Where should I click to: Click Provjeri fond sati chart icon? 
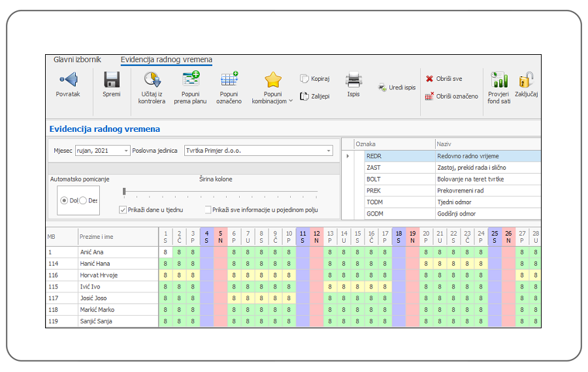coord(499,80)
